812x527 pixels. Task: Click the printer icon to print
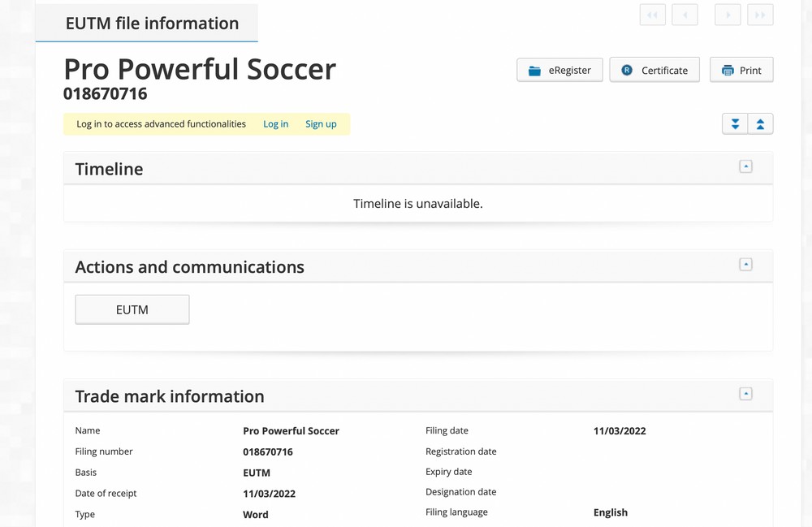pyautogui.click(x=728, y=71)
